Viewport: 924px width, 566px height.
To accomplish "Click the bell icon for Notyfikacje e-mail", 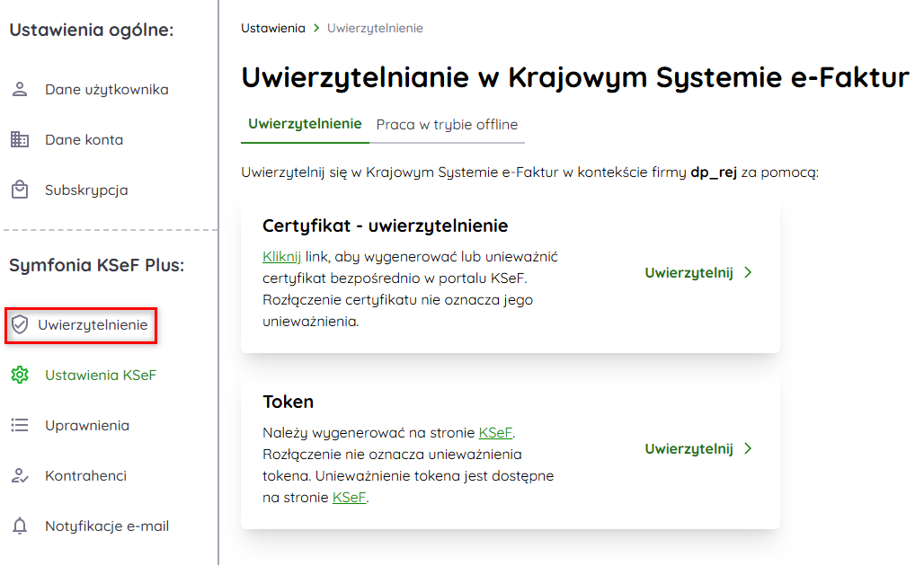I will [20, 526].
